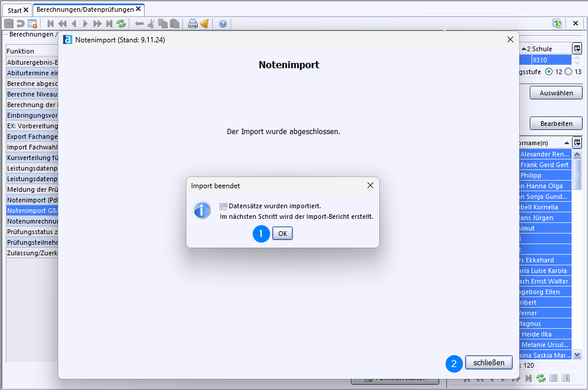Select Abiturtermine function row
Viewport: 588px width, 390px height.
pos(32,73)
